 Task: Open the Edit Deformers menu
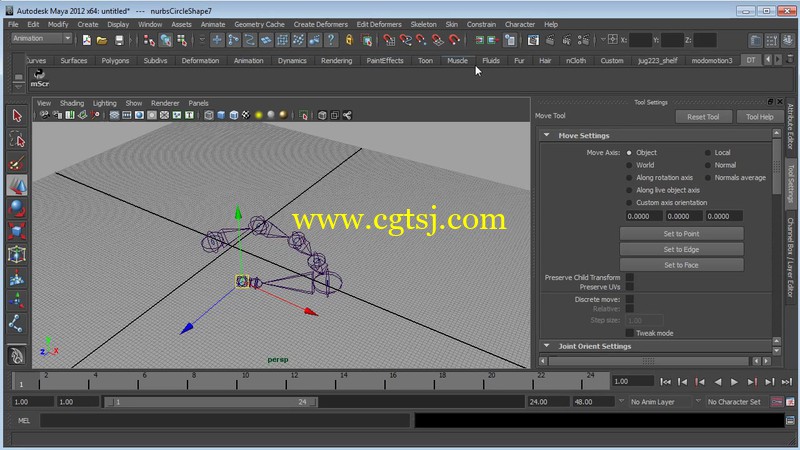click(379, 24)
